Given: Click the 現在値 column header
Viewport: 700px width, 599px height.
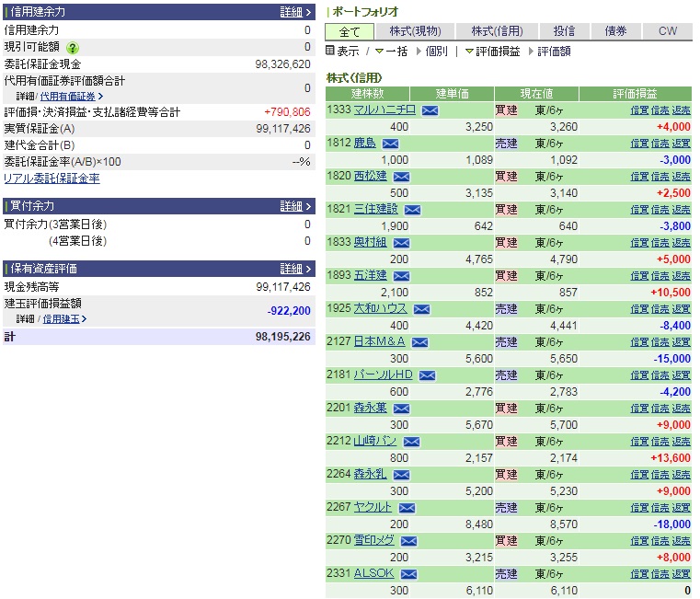Looking at the screenshot, I should pos(536,94).
